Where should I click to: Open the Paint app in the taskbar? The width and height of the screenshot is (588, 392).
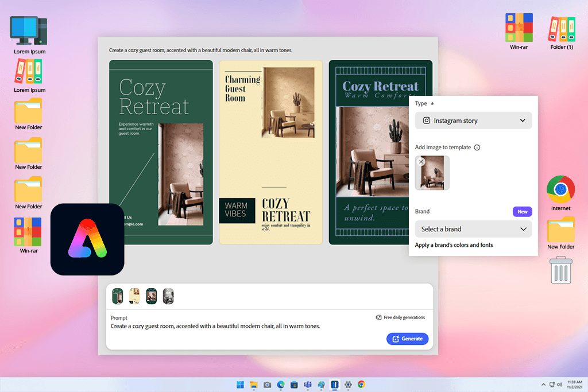(321, 385)
